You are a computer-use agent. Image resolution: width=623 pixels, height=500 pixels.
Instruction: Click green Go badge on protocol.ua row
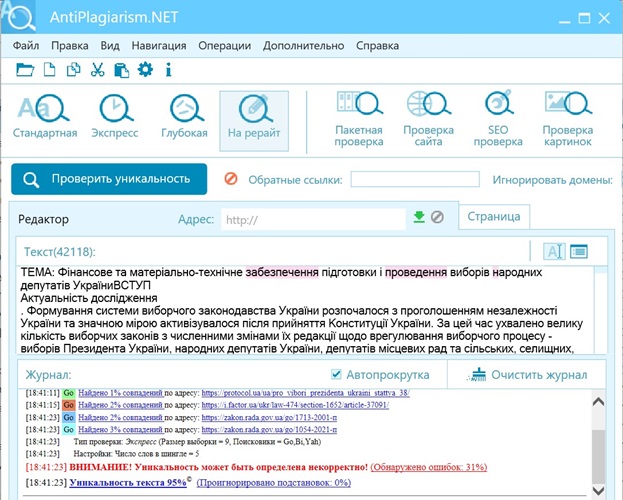pos(68,393)
